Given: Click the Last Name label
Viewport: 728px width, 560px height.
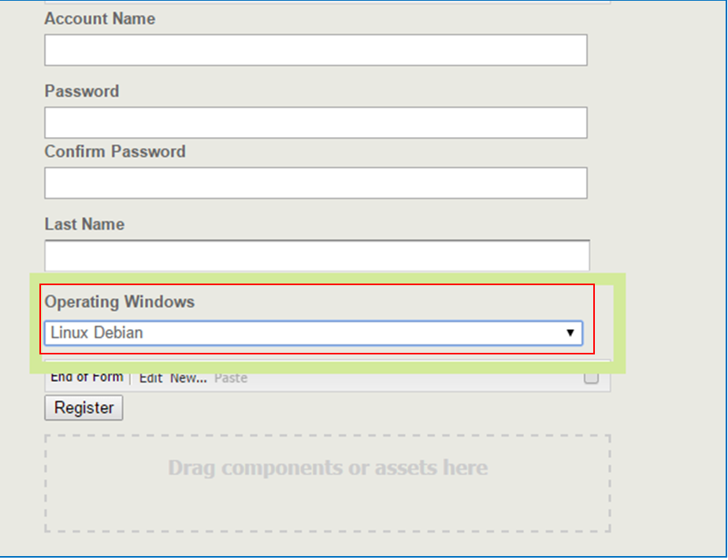Looking at the screenshot, I should pyautogui.click(x=84, y=224).
